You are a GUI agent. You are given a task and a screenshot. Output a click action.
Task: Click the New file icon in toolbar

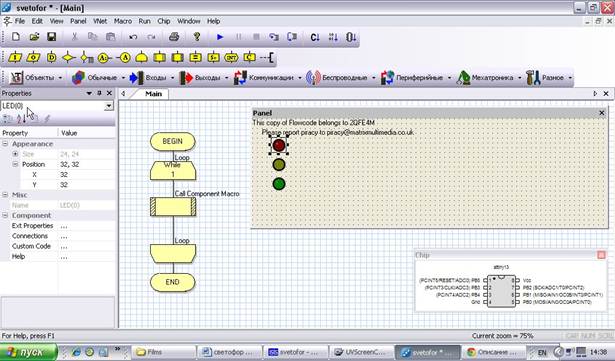point(16,37)
